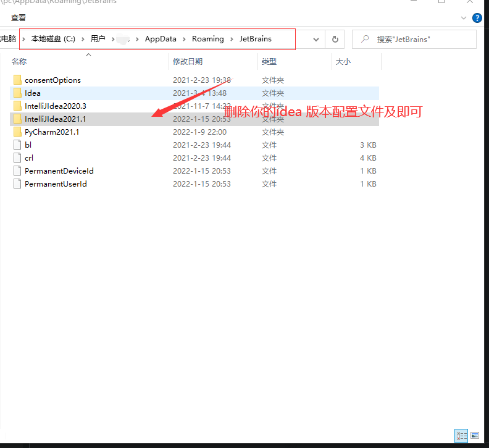Navigate to Roaming in the breadcrumb path
489x448 pixels.
207,39
